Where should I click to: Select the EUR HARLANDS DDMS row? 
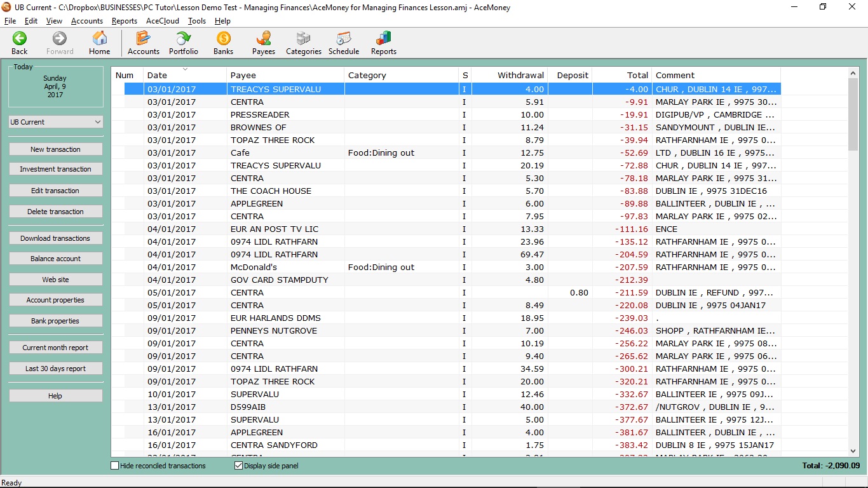tap(446, 318)
